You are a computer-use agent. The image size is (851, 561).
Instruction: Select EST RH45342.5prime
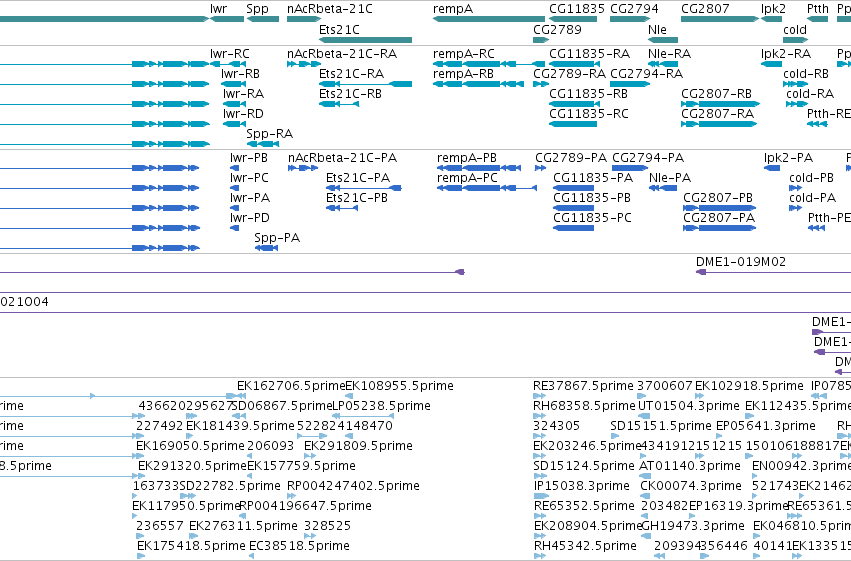pos(585,545)
